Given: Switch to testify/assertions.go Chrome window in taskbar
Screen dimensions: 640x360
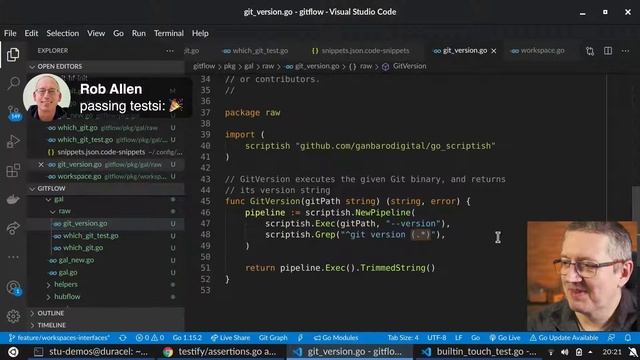Looking at the screenshot, I should pyautogui.click(x=220, y=352).
